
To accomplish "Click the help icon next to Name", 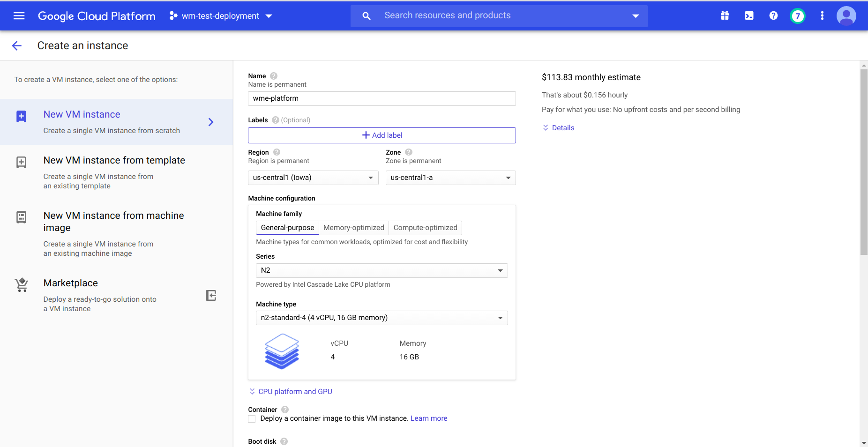I will point(274,76).
